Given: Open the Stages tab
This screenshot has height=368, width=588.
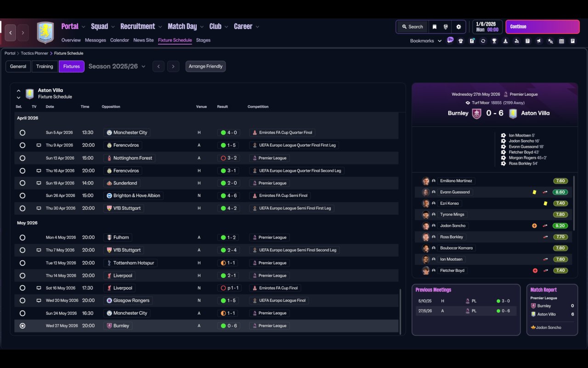Looking at the screenshot, I should click(x=203, y=40).
